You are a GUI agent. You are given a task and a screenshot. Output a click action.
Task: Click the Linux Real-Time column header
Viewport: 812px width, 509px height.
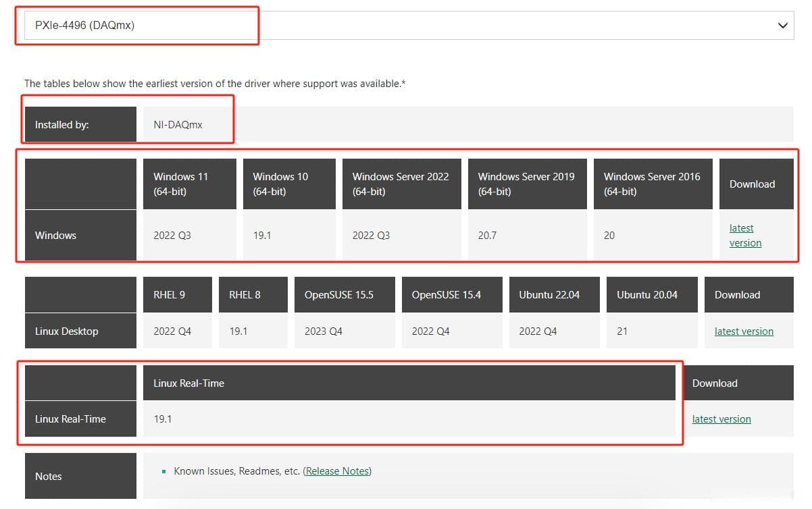(409, 383)
